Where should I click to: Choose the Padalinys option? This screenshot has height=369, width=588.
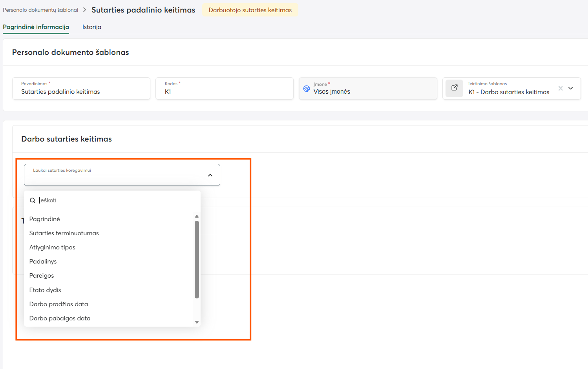[43, 262]
